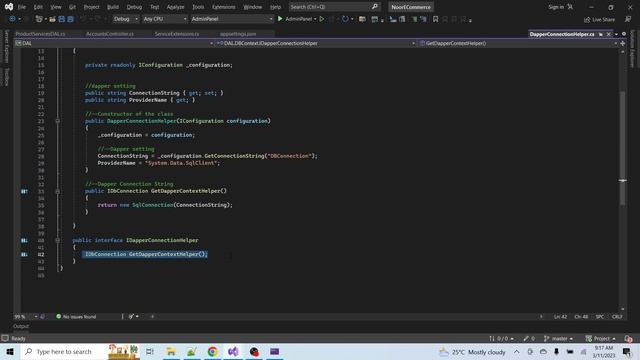
Task: Toggle the bookmark icon in the toolbar
Action: click(436, 19)
